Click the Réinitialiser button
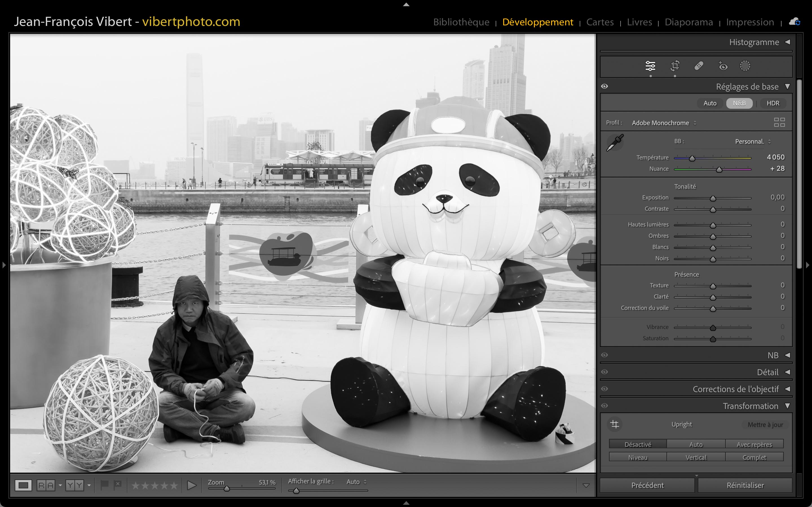Viewport: 812px width, 507px height. (745, 485)
